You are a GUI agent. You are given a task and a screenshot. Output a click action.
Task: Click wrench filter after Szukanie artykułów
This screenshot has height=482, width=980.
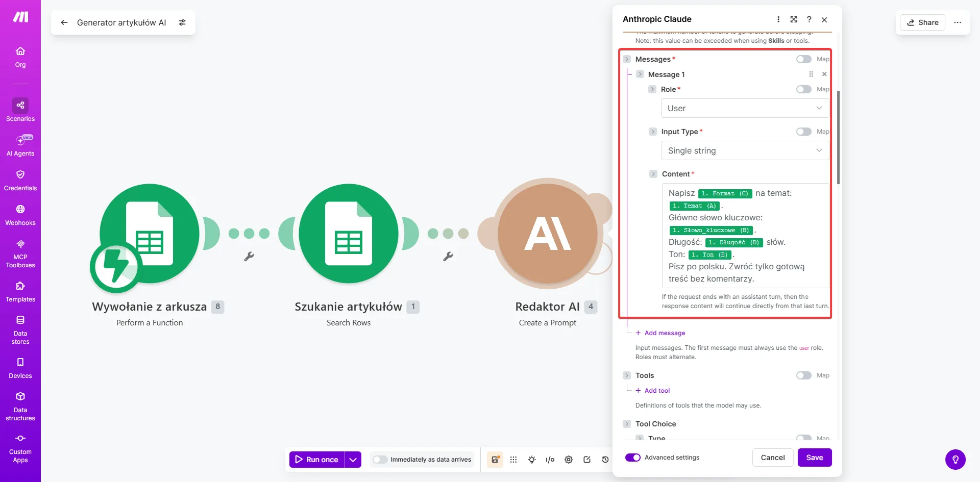click(448, 257)
